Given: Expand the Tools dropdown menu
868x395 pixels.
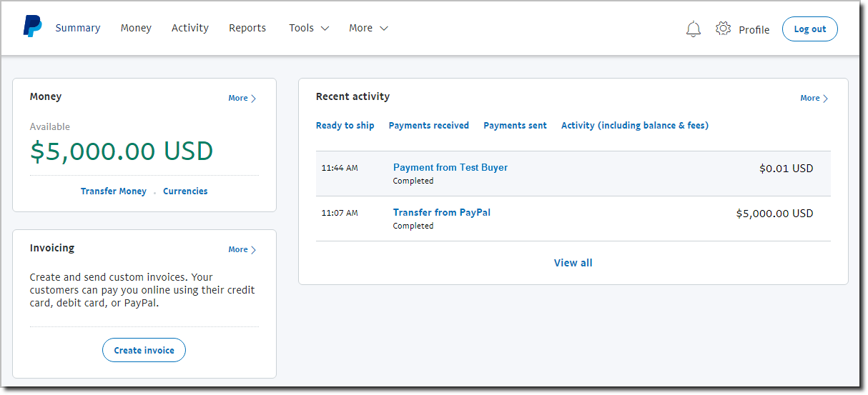Looking at the screenshot, I should tap(309, 29).
